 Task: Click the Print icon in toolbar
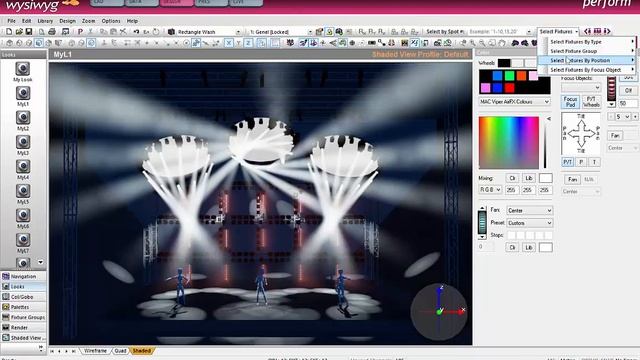(x=52, y=31)
